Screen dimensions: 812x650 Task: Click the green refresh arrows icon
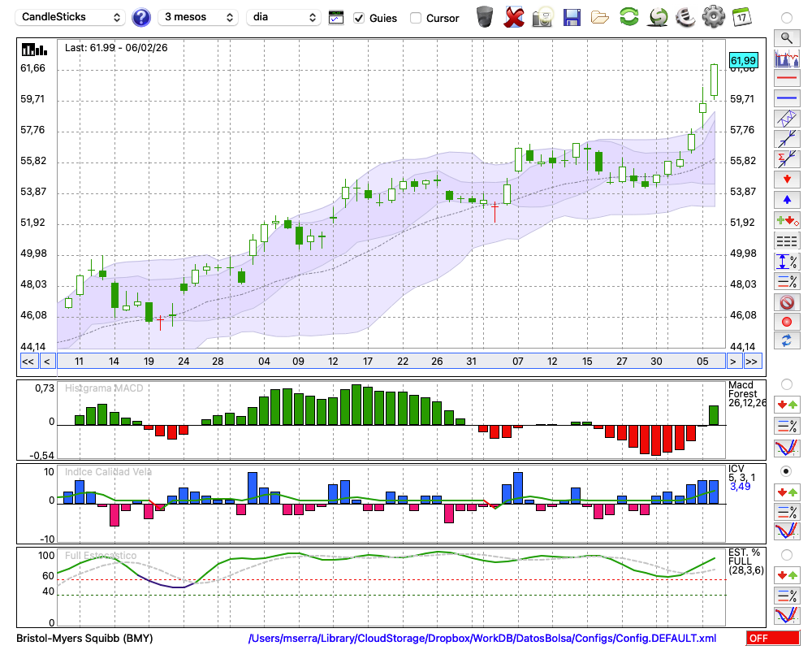pos(628,16)
